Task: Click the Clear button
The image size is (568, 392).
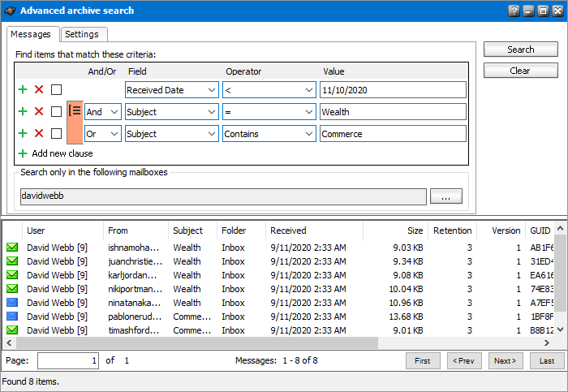Action: point(520,71)
